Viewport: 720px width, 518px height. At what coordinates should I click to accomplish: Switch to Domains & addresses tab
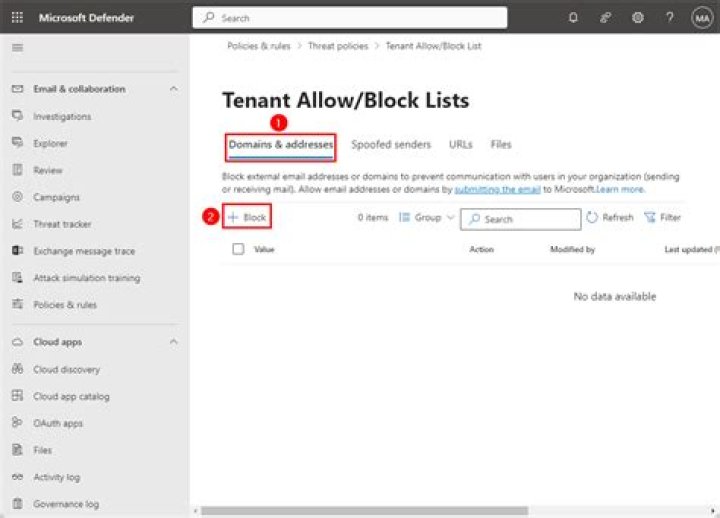pos(281,145)
